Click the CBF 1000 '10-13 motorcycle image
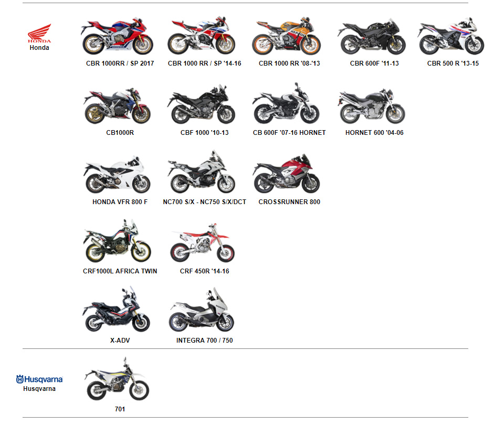Image resolution: width=504 pixels, height=425 pixels. click(201, 104)
